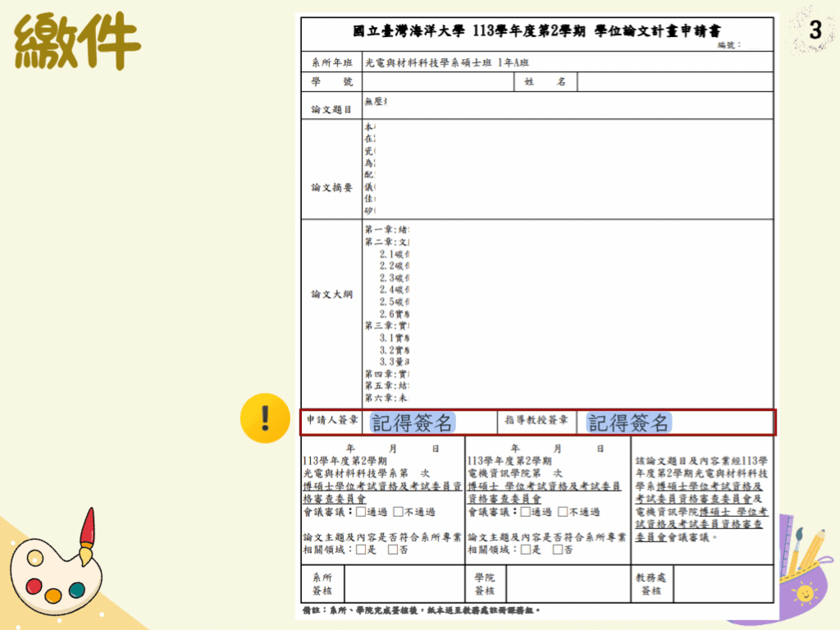Click the 教務處簽核 label
The width and height of the screenshot is (840, 630).
[x=651, y=584]
